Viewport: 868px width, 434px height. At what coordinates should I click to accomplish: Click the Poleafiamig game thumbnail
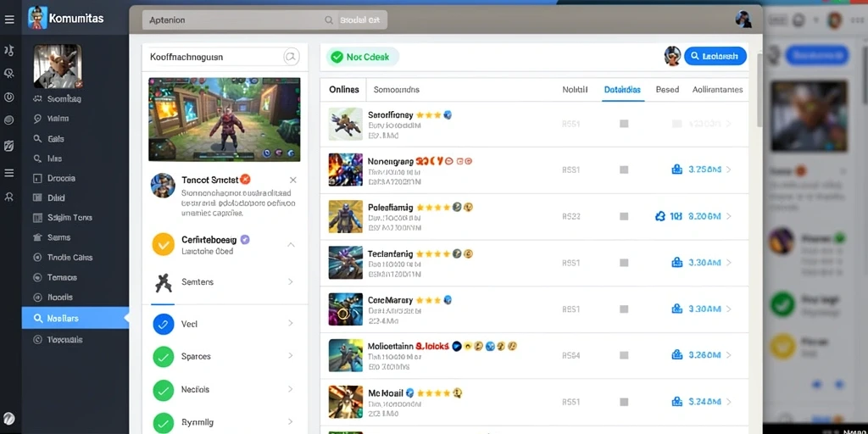(x=346, y=216)
